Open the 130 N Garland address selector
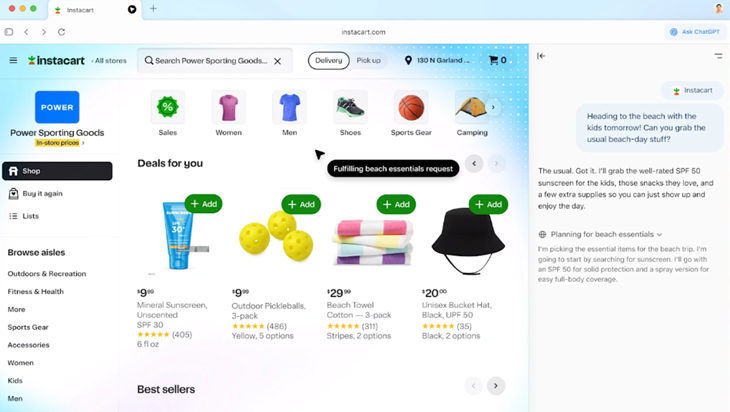The image size is (730, 412). [x=437, y=60]
